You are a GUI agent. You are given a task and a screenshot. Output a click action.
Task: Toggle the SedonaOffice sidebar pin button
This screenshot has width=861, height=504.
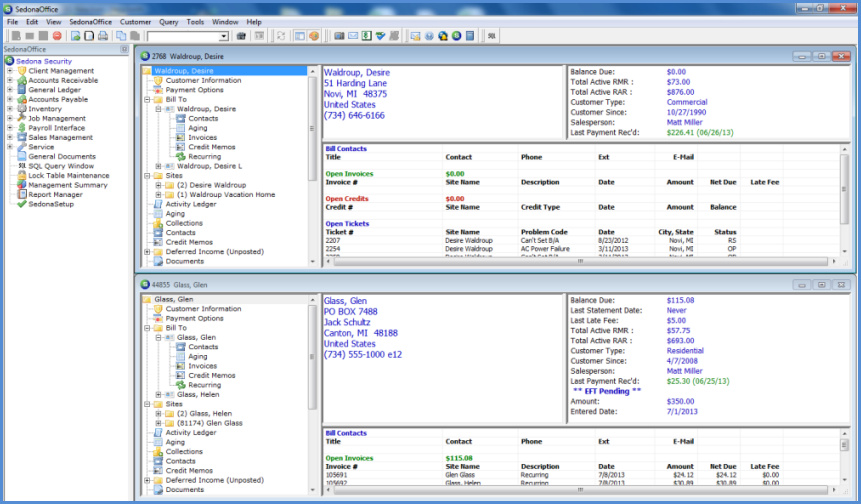[x=124, y=49]
